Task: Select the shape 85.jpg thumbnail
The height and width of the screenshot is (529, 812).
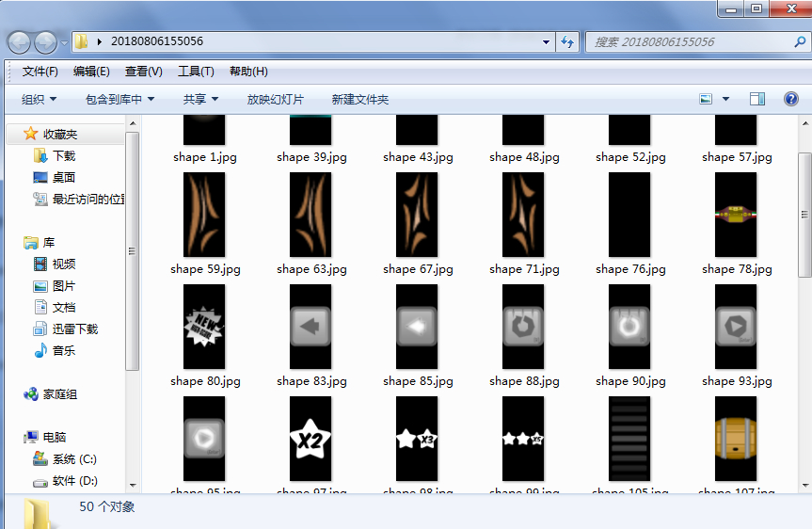Action: tap(417, 327)
